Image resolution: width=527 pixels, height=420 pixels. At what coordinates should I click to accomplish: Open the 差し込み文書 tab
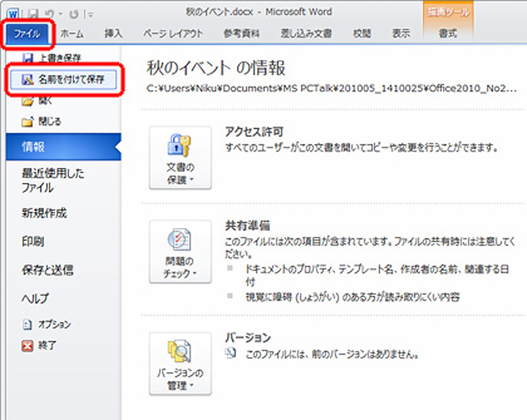[306, 34]
